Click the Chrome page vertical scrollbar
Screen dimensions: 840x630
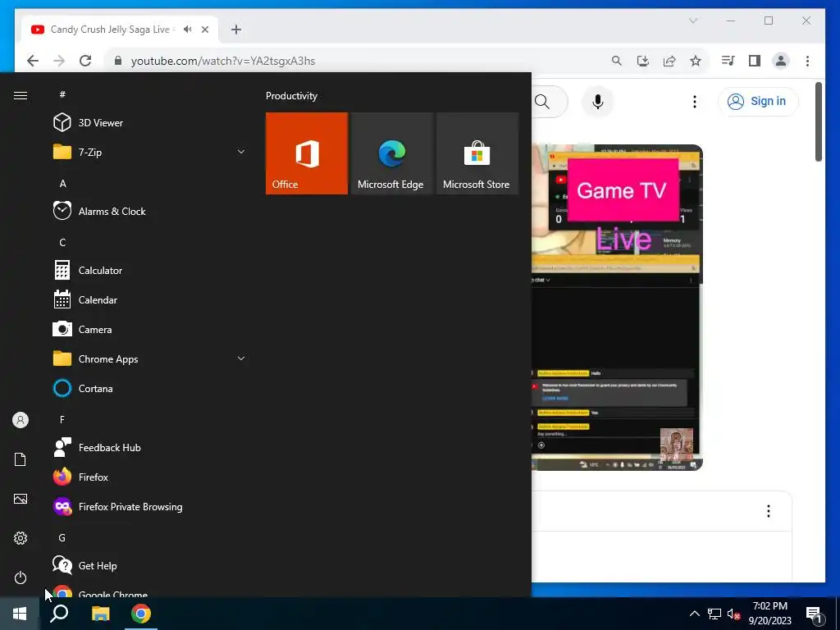pyautogui.click(x=818, y=121)
